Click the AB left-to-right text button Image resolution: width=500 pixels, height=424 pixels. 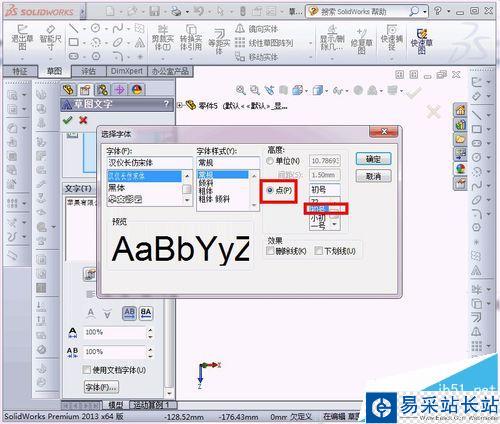tap(129, 313)
